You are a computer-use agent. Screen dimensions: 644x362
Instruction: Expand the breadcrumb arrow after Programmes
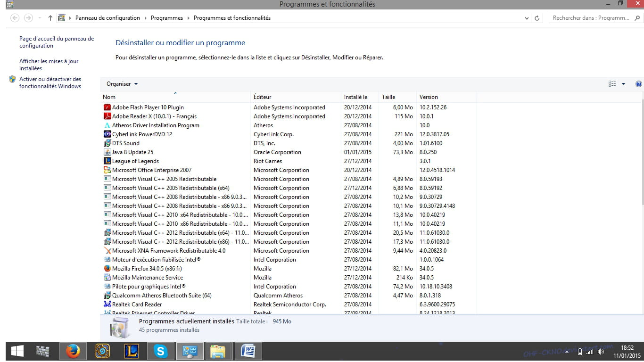coord(188,18)
